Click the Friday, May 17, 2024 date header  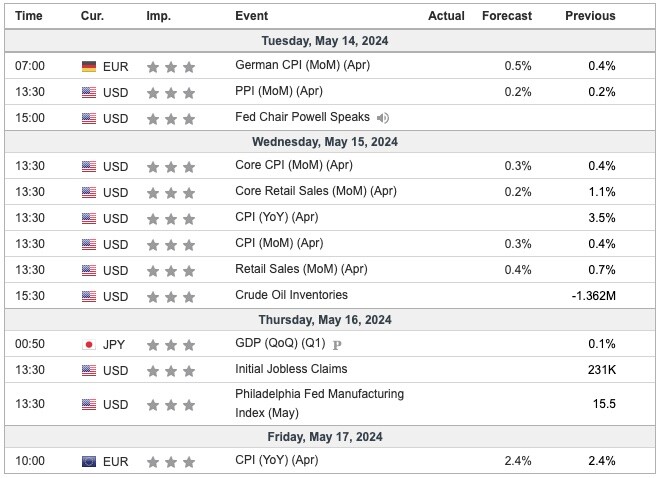pos(325,437)
